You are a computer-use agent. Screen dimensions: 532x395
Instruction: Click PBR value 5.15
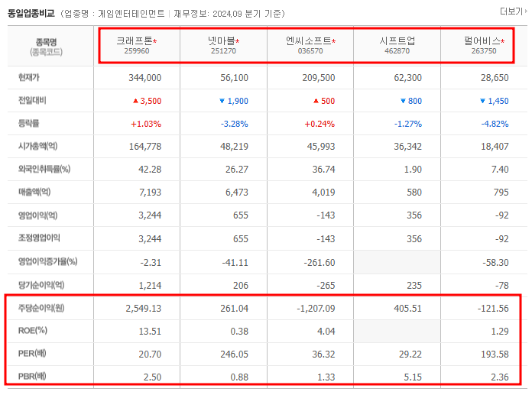click(413, 377)
